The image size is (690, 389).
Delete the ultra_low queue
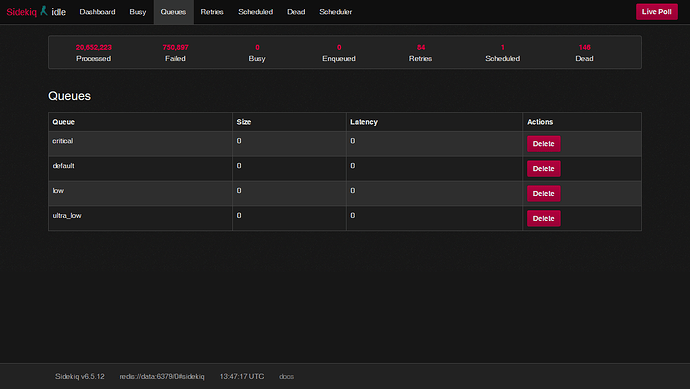pos(543,218)
